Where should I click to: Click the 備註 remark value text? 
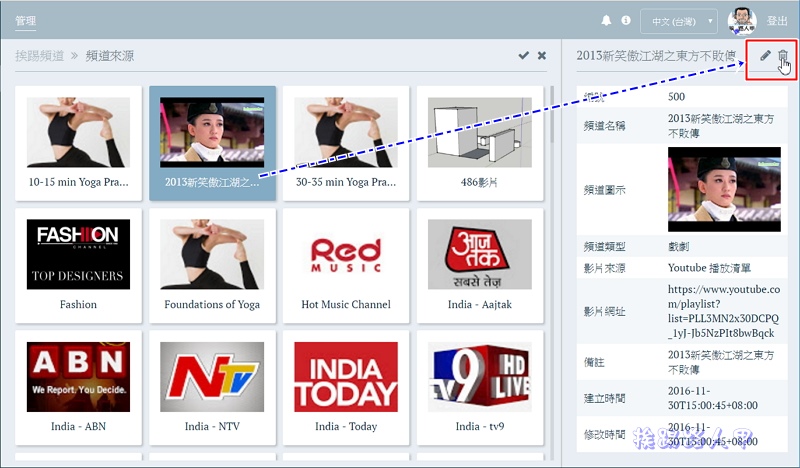(721, 362)
